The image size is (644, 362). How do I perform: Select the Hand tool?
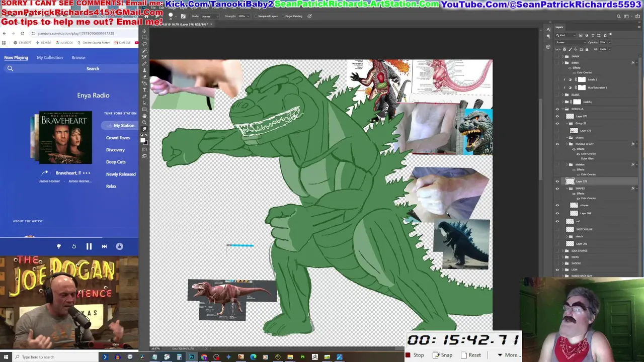pyautogui.click(x=144, y=116)
